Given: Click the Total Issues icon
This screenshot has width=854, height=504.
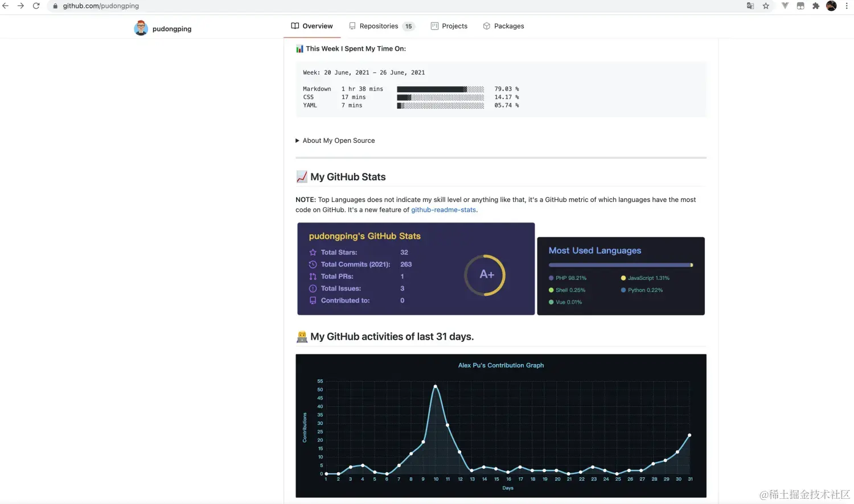Looking at the screenshot, I should 313,288.
